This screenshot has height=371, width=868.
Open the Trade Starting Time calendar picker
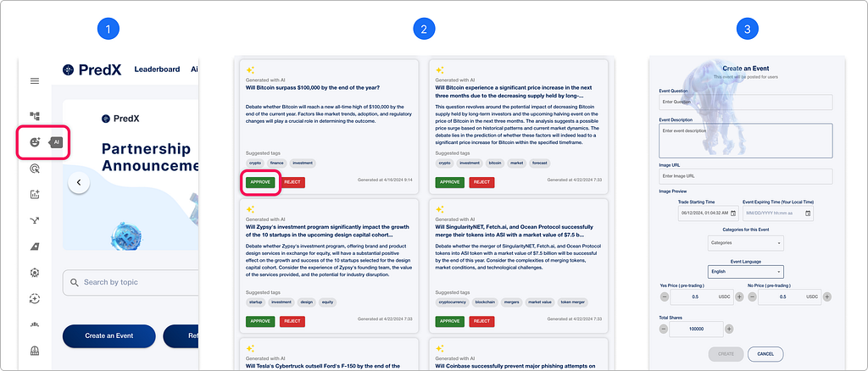coord(733,213)
